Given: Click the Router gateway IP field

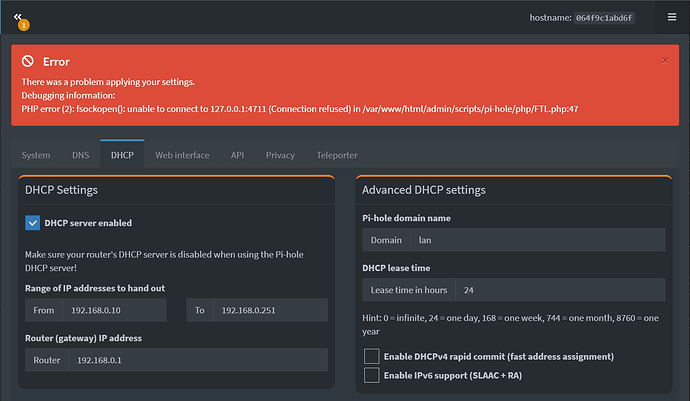Looking at the screenshot, I should click(x=197, y=360).
